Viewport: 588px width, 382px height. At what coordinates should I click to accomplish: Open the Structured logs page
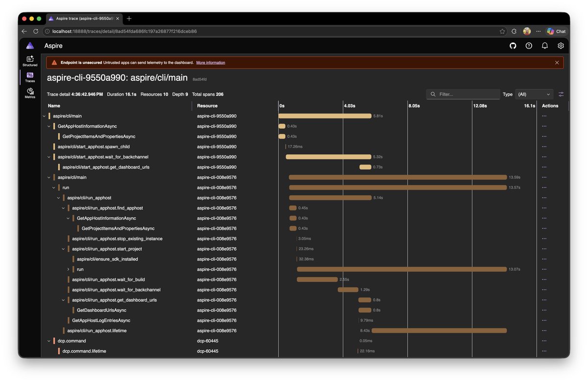[30, 61]
